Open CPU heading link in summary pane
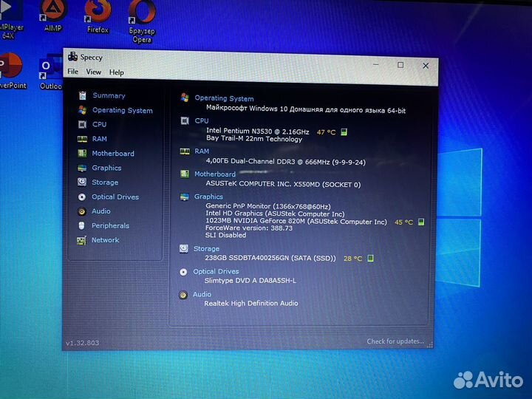 point(202,120)
